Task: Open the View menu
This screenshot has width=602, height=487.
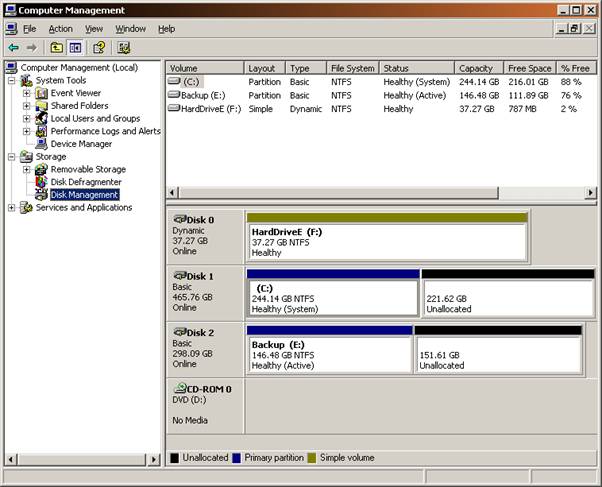Action: (94, 29)
